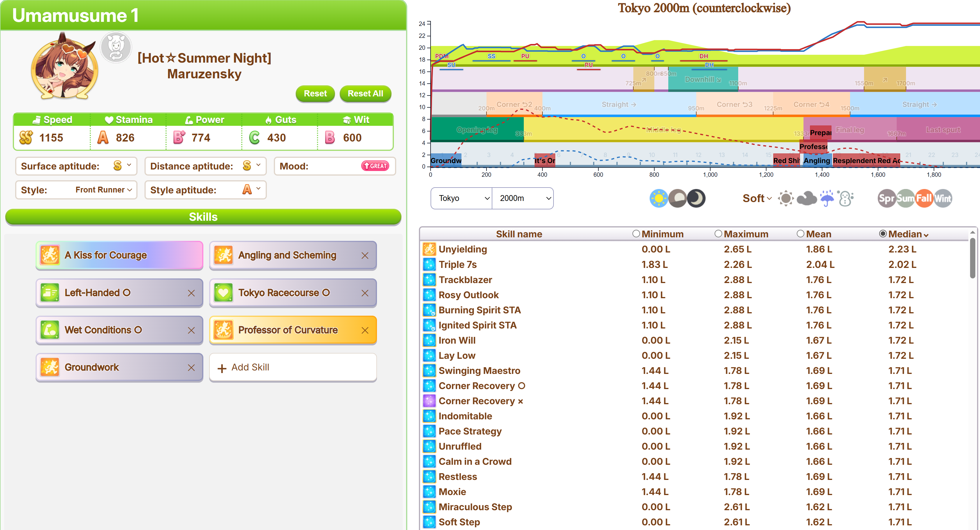Select the rainy umbrella weather icon
980x530 pixels.
coord(827,198)
